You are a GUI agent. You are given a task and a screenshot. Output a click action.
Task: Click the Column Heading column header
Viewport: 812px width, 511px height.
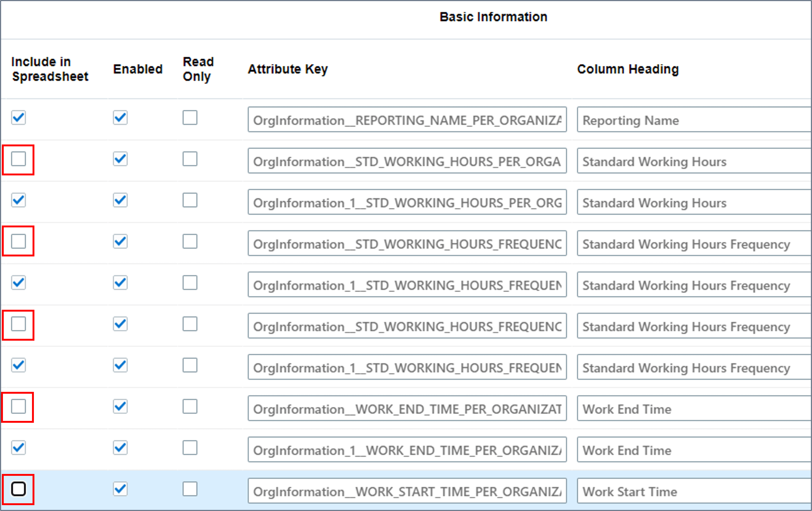[628, 69]
